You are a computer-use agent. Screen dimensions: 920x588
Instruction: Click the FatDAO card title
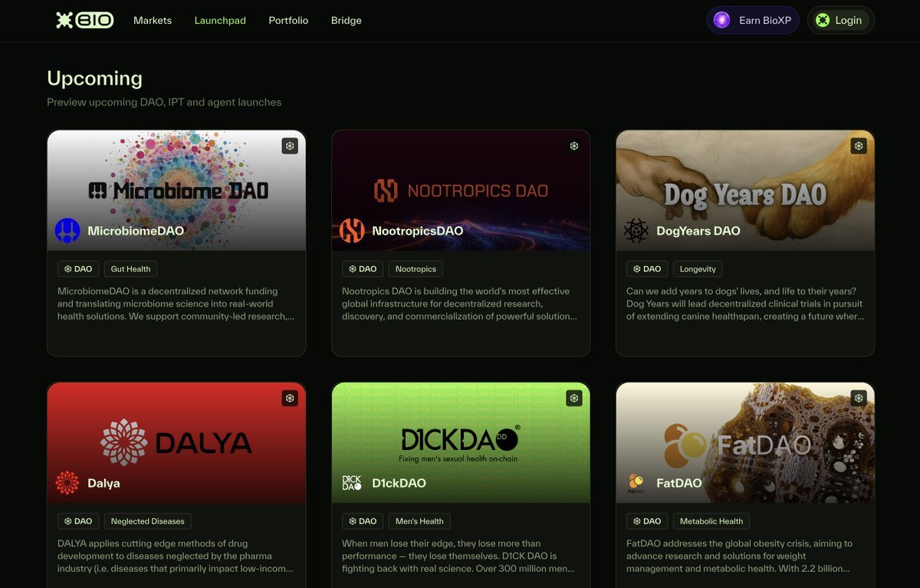tap(679, 483)
